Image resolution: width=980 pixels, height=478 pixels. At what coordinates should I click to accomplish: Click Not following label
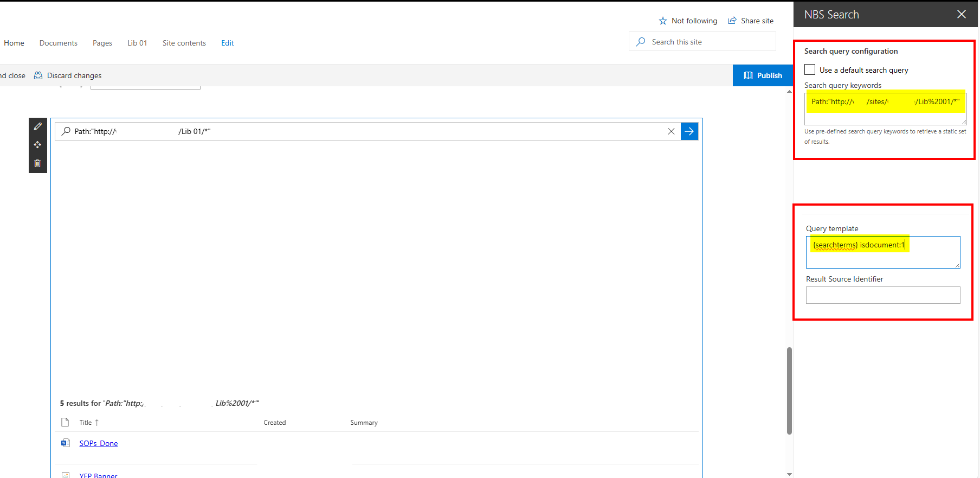click(694, 21)
